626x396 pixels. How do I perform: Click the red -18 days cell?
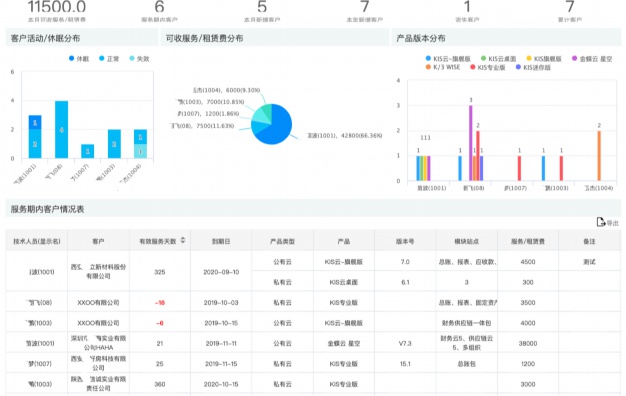[x=160, y=303]
